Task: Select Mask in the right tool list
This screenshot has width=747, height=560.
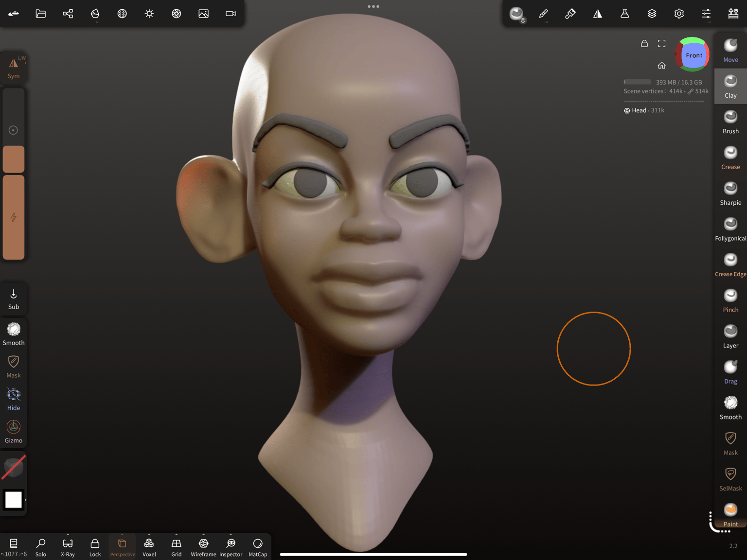Action: pyautogui.click(x=730, y=443)
